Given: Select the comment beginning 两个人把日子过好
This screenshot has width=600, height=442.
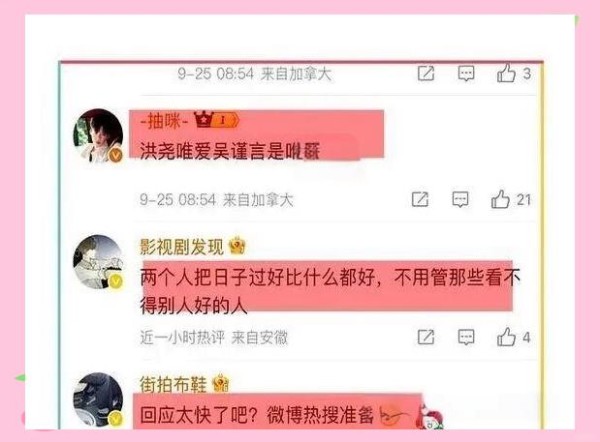Looking at the screenshot, I should tap(330, 291).
